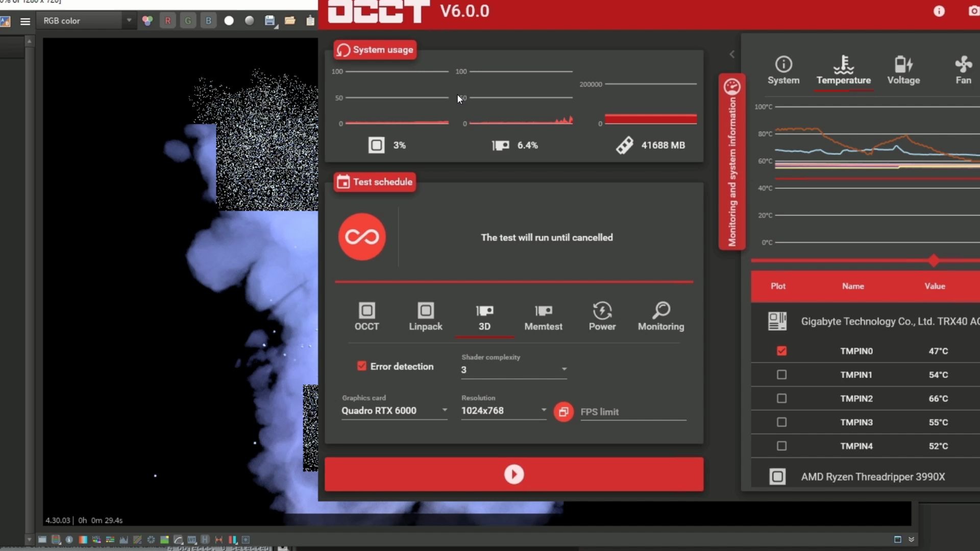The height and width of the screenshot is (551, 980).
Task: Collapse the monitoring panel with the chevron
Action: click(x=732, y=54)
